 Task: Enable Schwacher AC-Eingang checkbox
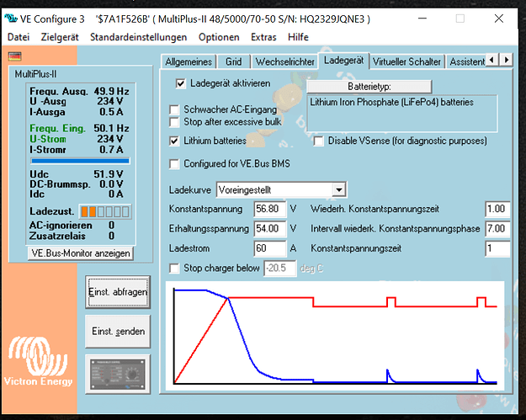(174, 109)
